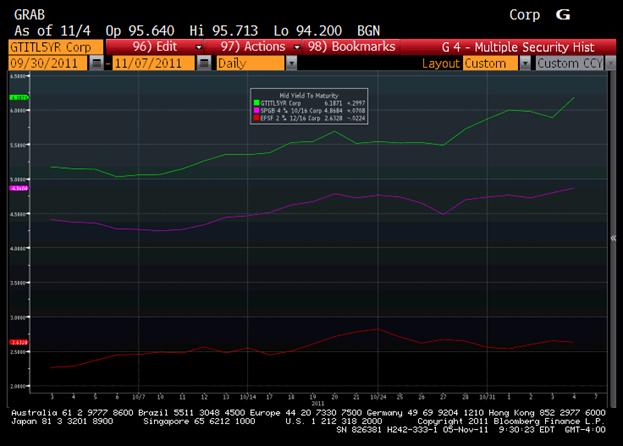Click the Bloomberg G logo

(563, 15)
